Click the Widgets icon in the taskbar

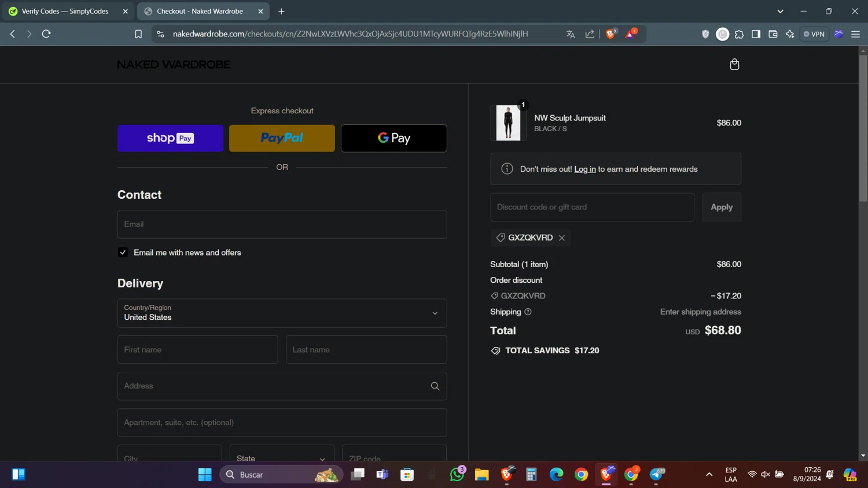[19, 475]
